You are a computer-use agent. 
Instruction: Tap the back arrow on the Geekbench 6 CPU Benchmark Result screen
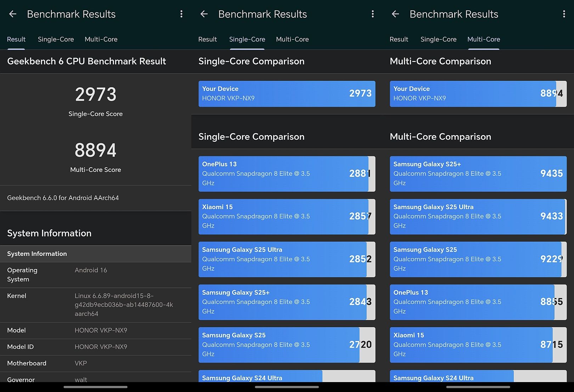pyautogui.click(x=13, y=14)
